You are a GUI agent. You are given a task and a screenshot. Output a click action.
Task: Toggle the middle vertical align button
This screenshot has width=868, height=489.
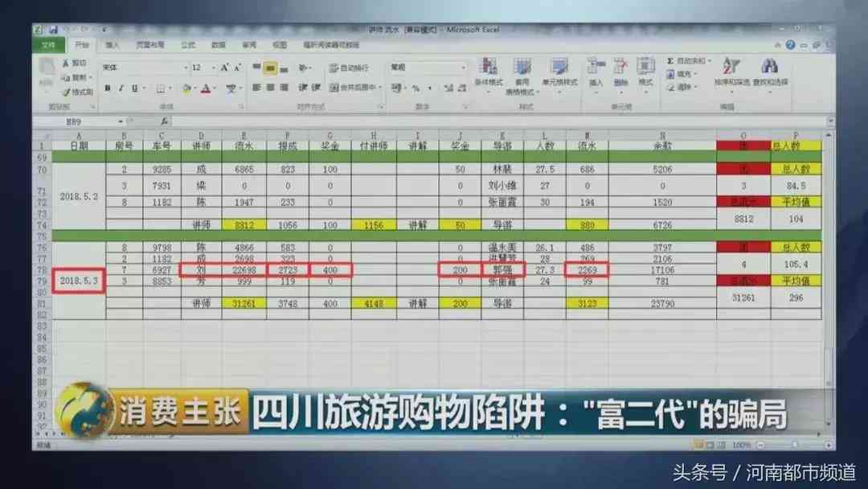pyautogui.click(x=271, y=68)
